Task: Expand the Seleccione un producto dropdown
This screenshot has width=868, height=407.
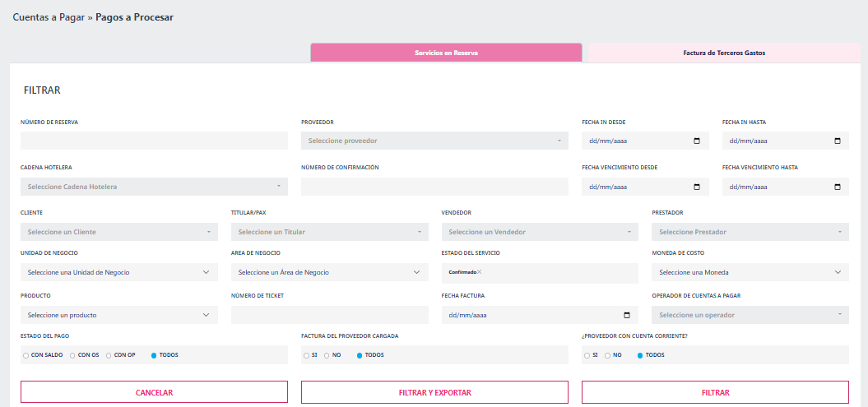Action: coord(119,315)
